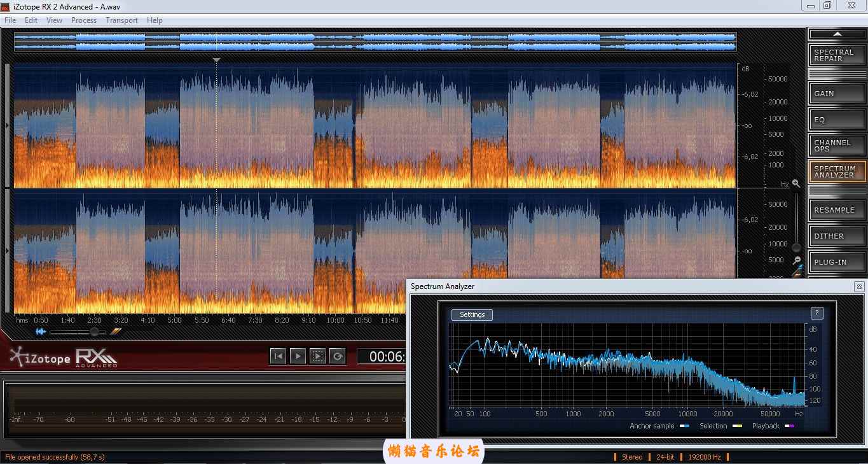
Task: Click the upper-channel expand arrow on left edge
Action: [x=7, y=125]
